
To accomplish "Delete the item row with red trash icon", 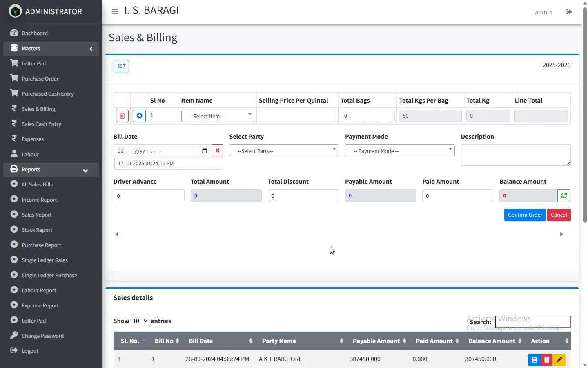I will click(122, 116).
